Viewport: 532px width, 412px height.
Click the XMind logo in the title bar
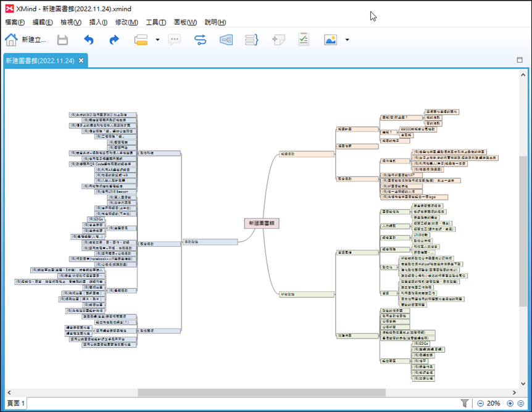[x=9, y=9]
